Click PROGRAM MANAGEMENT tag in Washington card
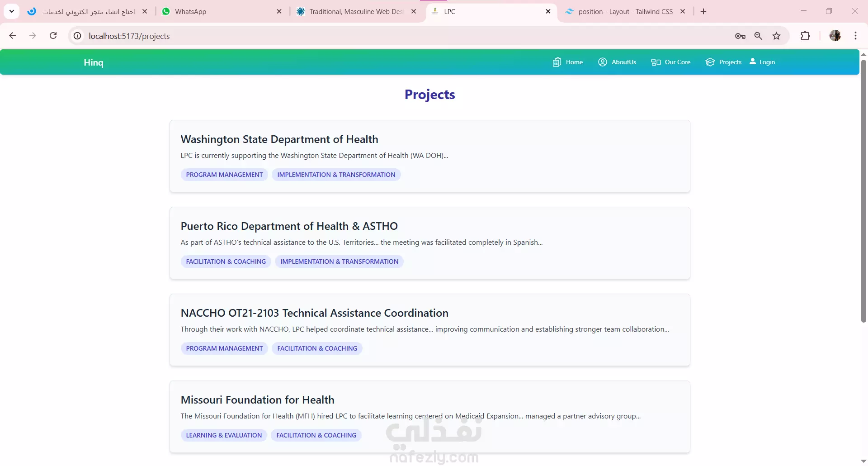Viewport: 868px width, 466px height. 224,175
